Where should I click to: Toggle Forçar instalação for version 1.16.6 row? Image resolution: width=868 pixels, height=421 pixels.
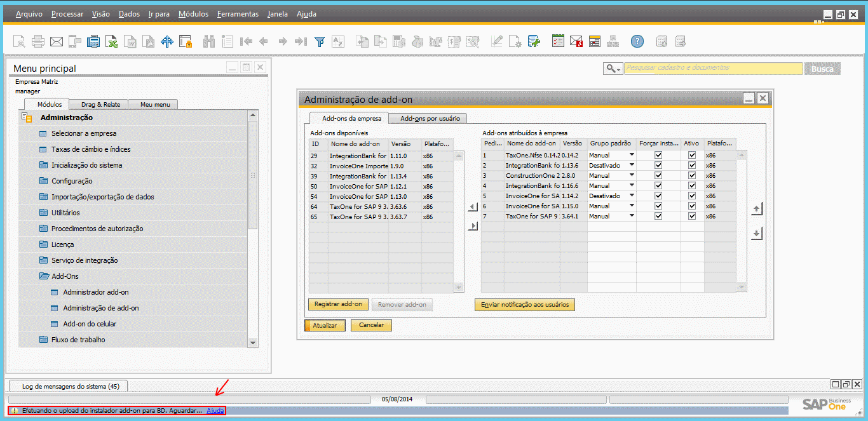(x=658, y=185)
